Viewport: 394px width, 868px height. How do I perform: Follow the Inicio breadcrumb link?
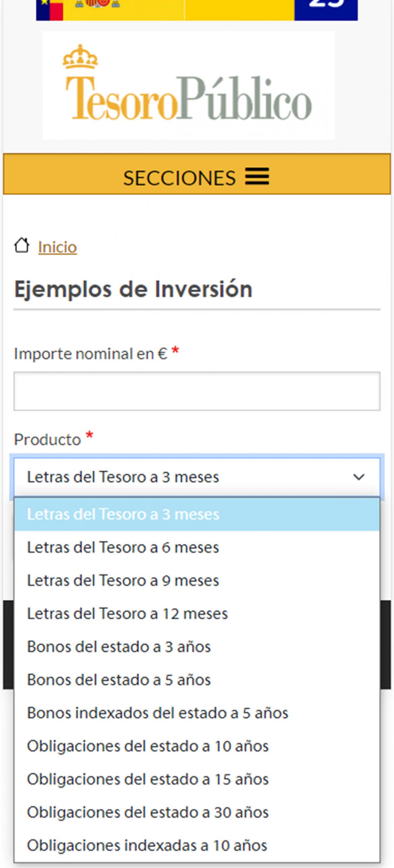coord(57,247)
